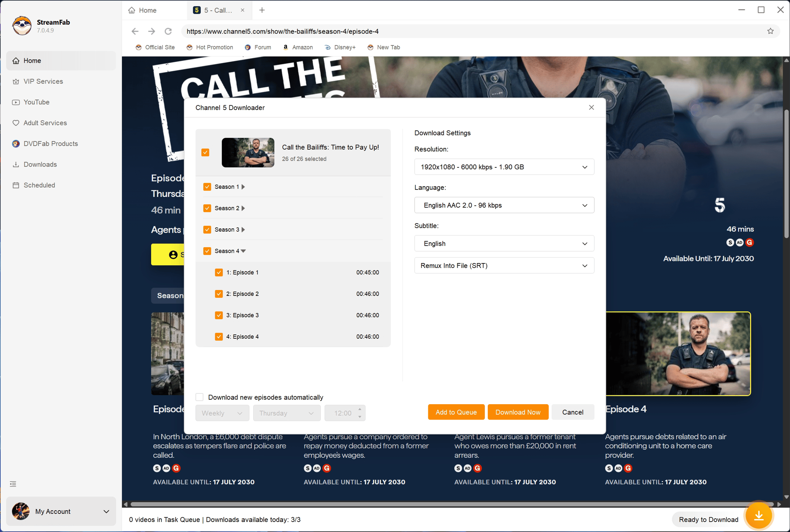Deselect Season 4 Episode 1 checkbox
The height and width of the screenshot is (532, 790).
[x=219, y=273]
